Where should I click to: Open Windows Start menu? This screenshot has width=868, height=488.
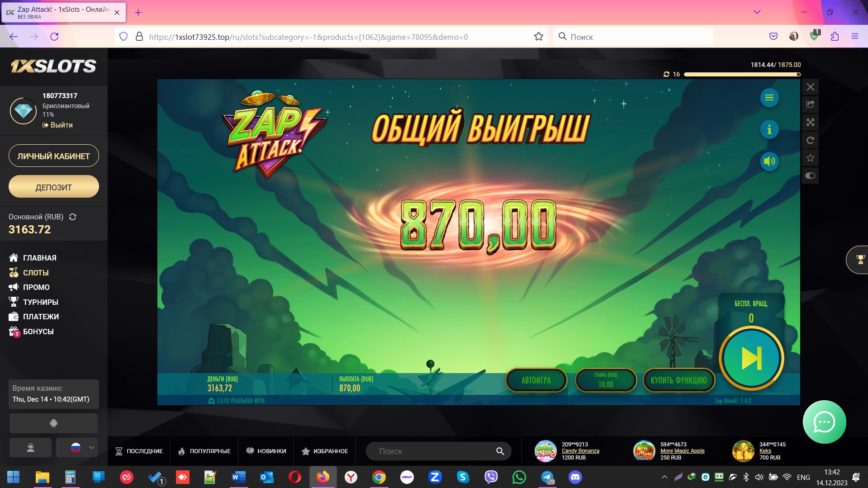click(14, 477)
